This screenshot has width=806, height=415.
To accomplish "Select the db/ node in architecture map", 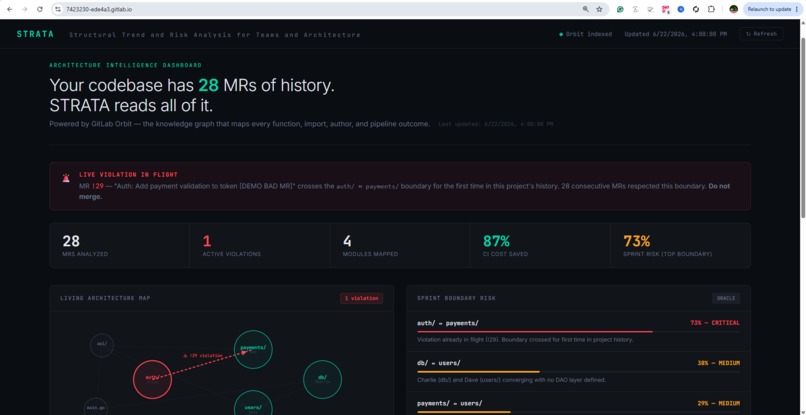I will point(322,379).
